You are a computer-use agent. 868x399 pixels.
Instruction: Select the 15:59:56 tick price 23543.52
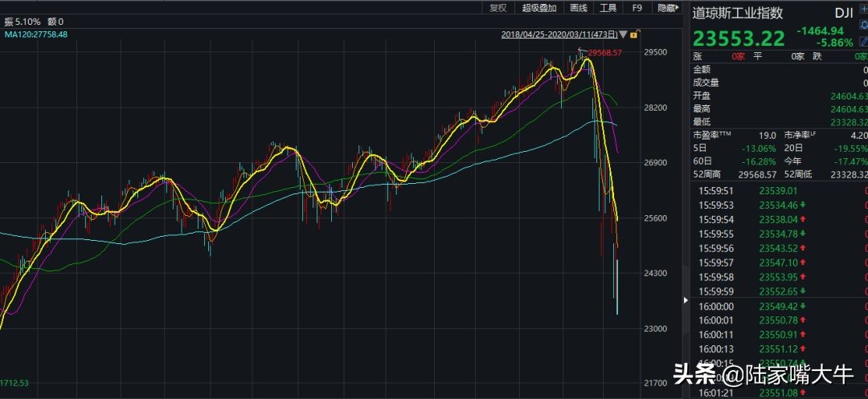tap(778, 249)
